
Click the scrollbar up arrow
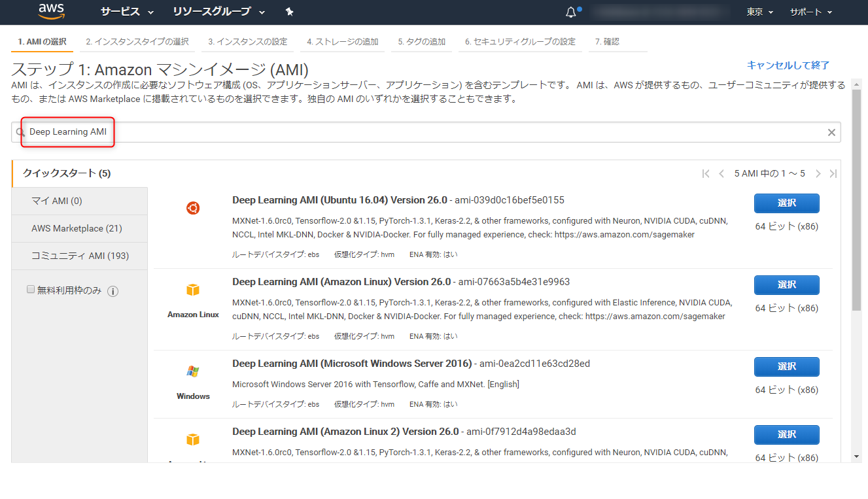coord(856,84)
